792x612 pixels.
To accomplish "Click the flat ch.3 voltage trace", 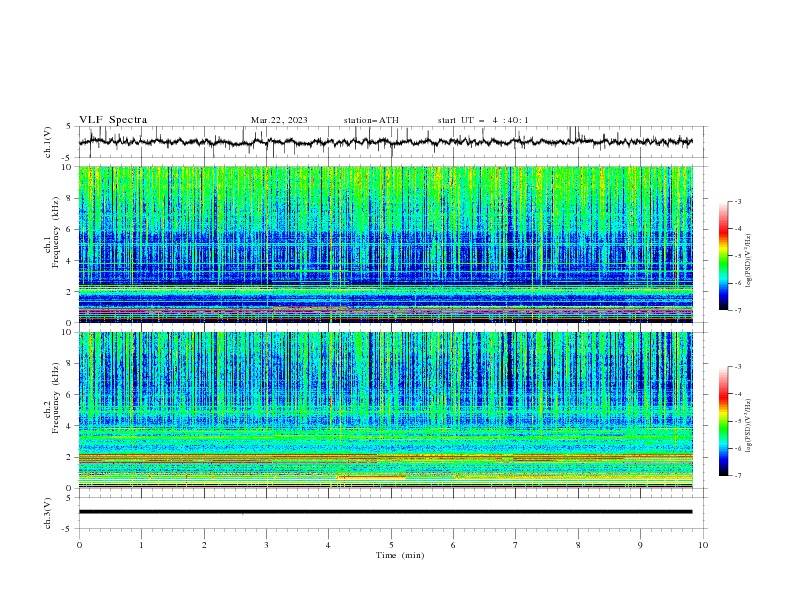I will click(x=385, y=512).
